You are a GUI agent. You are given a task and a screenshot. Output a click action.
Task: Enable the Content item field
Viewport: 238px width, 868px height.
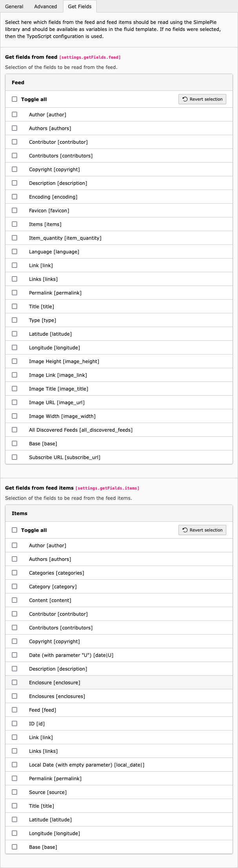(x=15, y=600)
